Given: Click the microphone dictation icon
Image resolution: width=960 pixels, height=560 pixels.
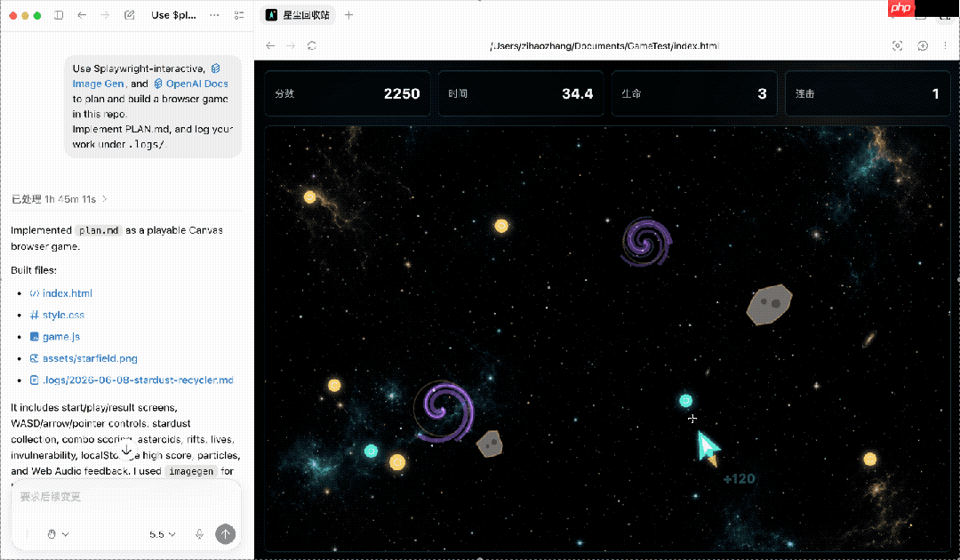Looking at the screenshot, I should pos(200,534).
